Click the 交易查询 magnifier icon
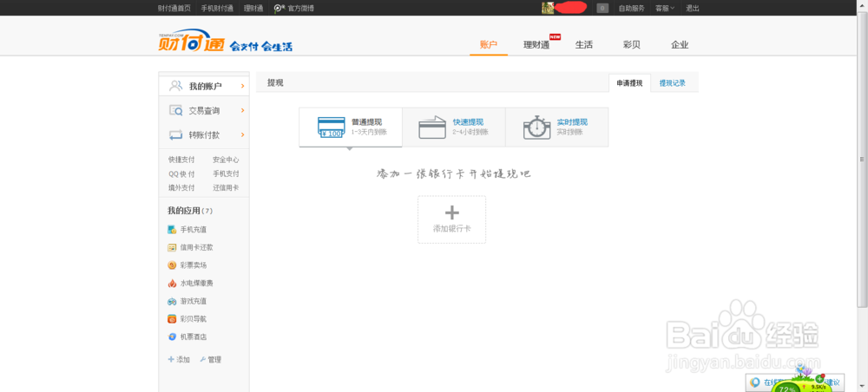Screen dimensions: 868x392 tap(175, 110)
